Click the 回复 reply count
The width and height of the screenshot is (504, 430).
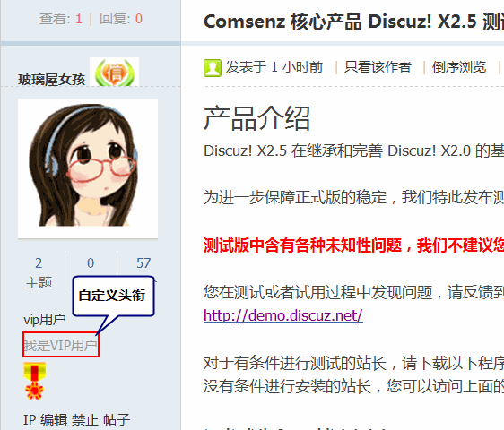[x=121, y=19]
